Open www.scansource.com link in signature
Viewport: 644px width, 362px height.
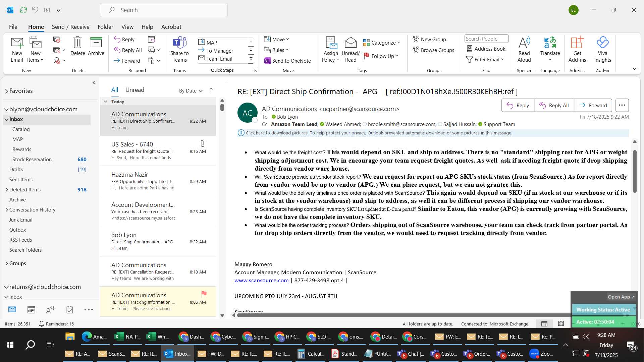pos(261,281)
